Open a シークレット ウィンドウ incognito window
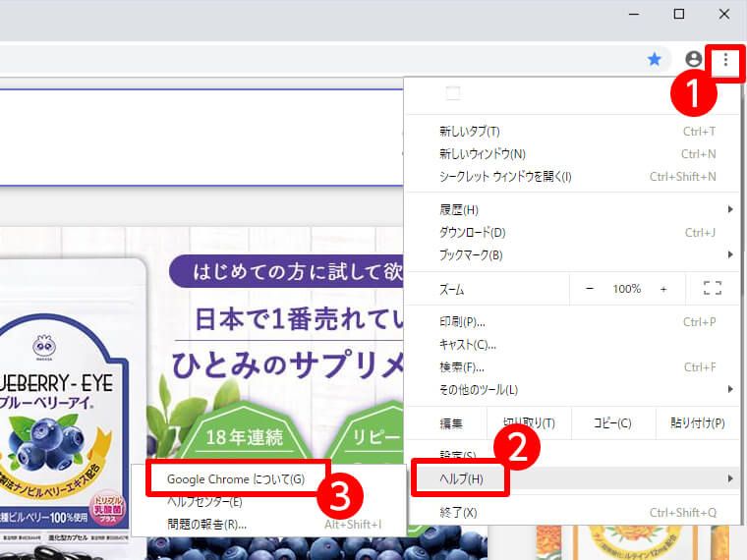 [505, 176]
